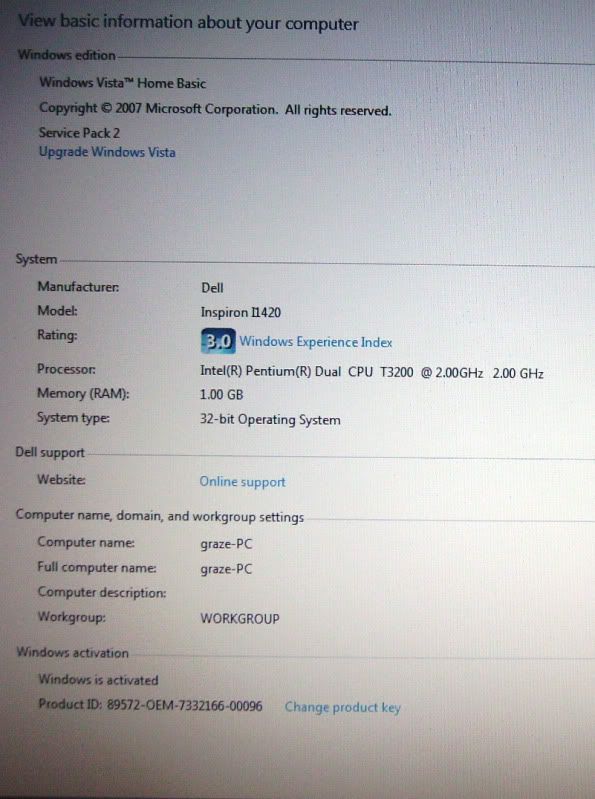The height and width of the screenshot is (799, 595).
Task: Click the Windows Vista Home Basic text
Action: [x=123, y=83]
